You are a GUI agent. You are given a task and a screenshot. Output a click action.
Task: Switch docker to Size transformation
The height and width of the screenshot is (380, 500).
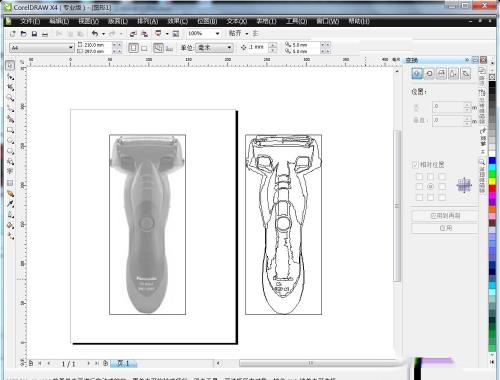tap(453, 74)
